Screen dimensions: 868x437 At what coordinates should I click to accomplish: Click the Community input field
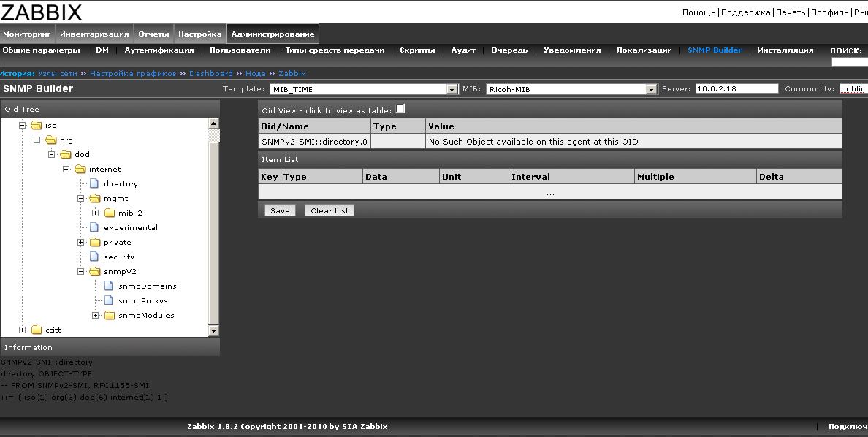[x=853, y=88]
